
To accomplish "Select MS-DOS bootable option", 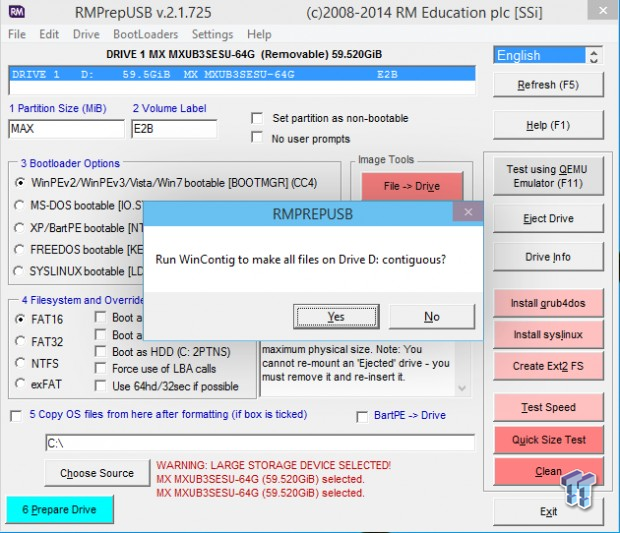I will click(19, 205).
